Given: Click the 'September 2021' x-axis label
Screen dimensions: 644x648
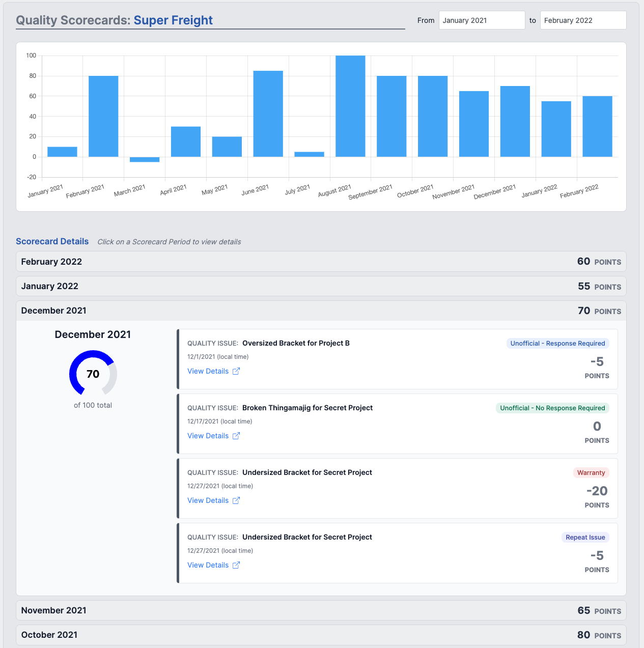Looking at the screenshot, I should pos(371,192).
